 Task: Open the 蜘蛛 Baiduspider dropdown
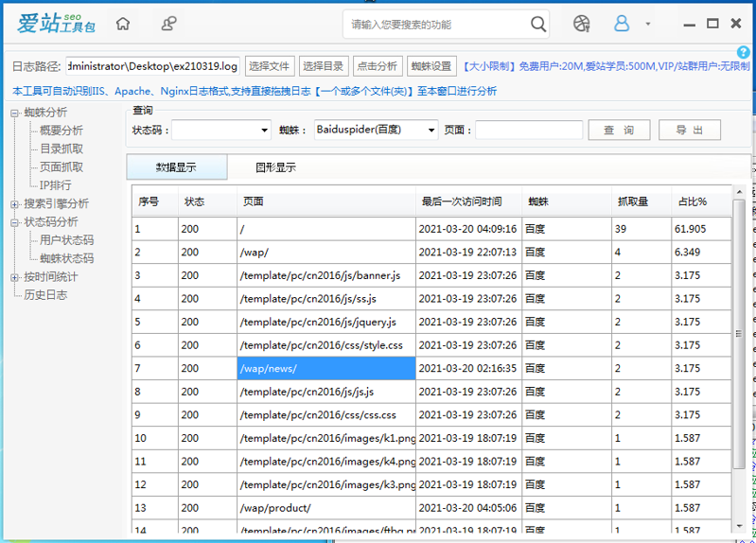(x=431, y=130)
